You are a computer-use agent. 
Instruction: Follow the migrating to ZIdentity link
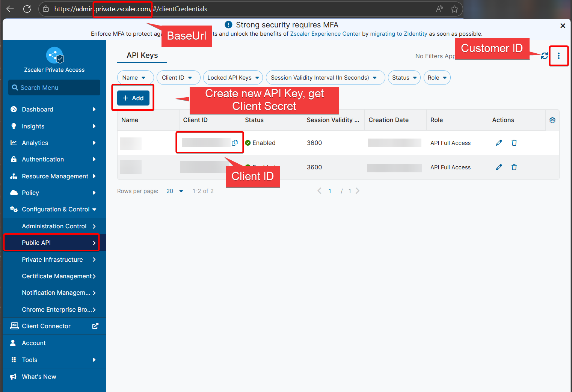coord(398,34)
